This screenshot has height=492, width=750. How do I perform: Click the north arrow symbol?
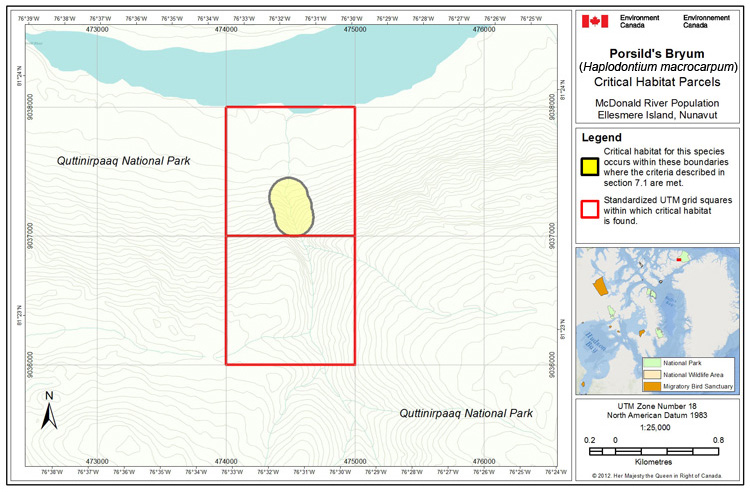(48, 410)
